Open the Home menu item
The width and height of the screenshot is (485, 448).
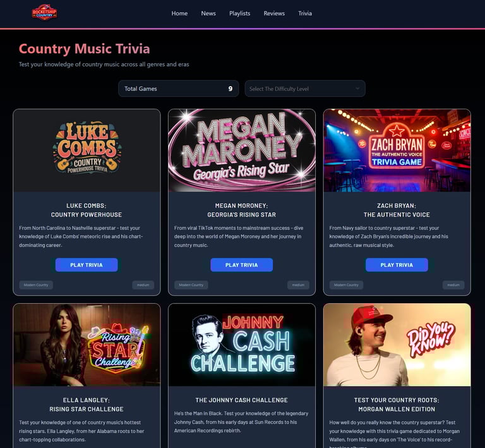click(179, 13)
